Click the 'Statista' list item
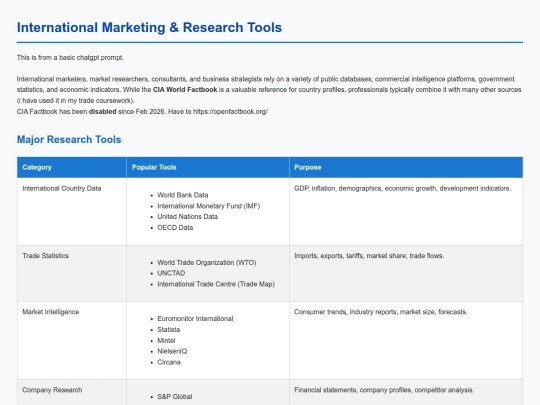The width and height of the screenshot is (540, 405). pos(168,330)
